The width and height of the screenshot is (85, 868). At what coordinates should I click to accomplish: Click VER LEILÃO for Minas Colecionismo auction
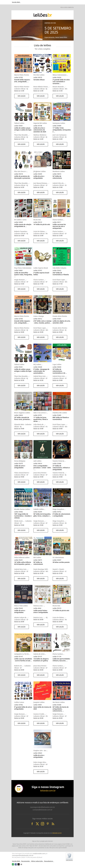(59, 96)
